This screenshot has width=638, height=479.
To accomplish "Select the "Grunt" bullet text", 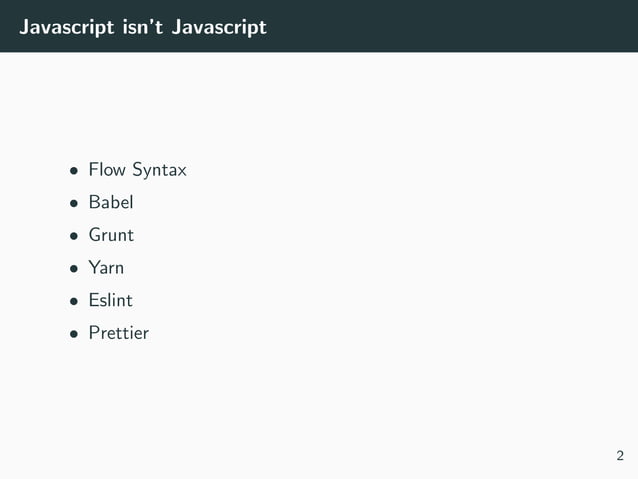I will click(x=111, y=235).
